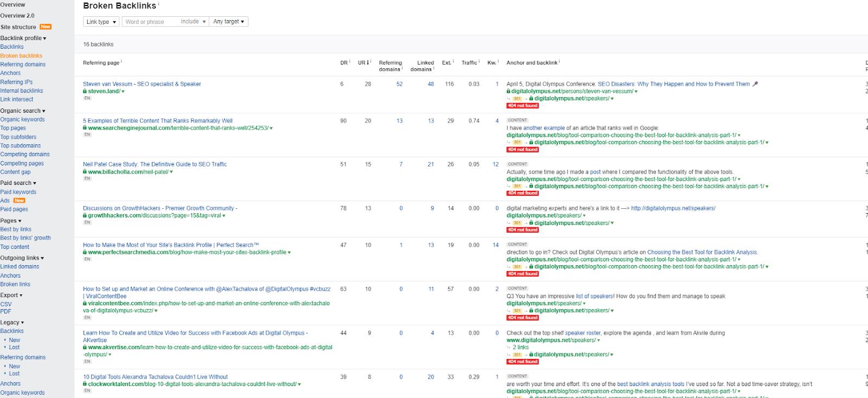
Task: Open Top pages in the sidebar
Action: click(13, 128)
